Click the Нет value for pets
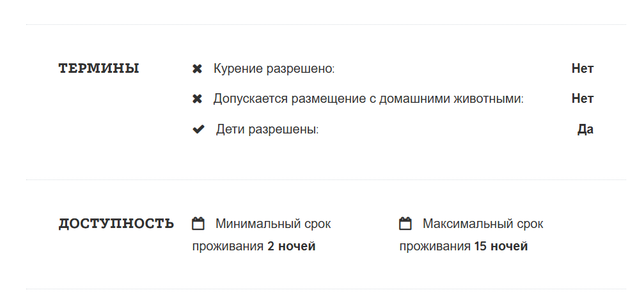The width and height of the screenshot is (644, 304). [x=583, y=99]
